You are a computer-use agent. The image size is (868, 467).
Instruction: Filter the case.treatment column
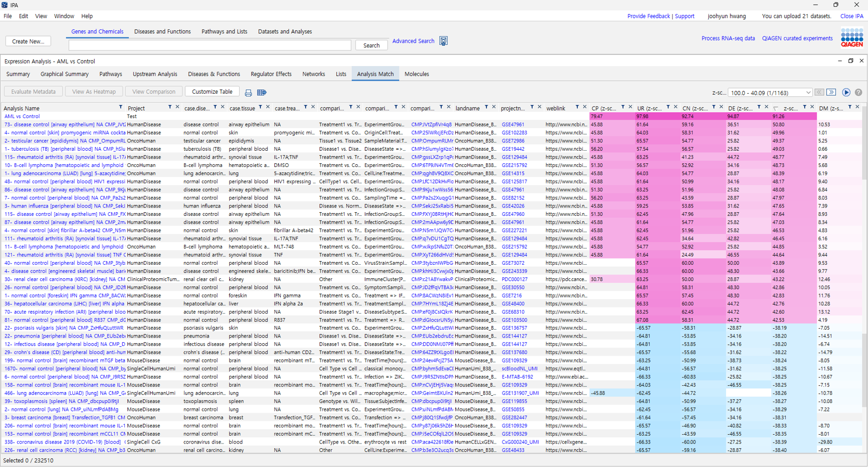coord(305,107)
